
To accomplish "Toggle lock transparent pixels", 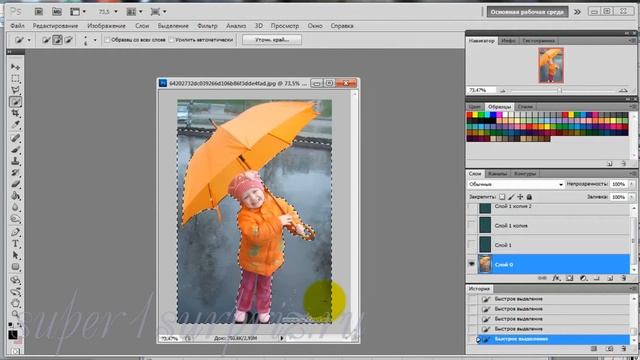I will click(x=502, y=197).
